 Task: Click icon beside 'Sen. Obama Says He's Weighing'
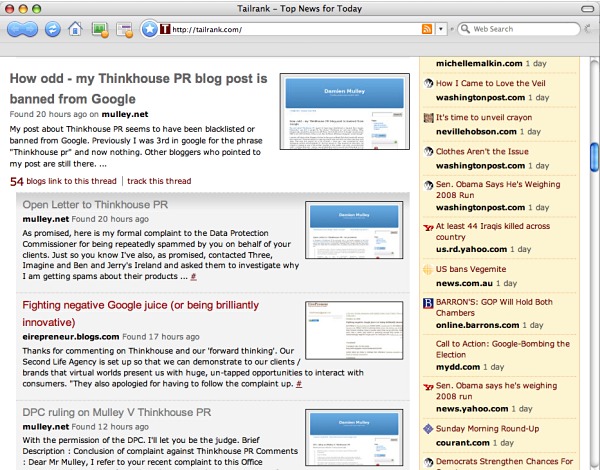(x=428, y=185)
